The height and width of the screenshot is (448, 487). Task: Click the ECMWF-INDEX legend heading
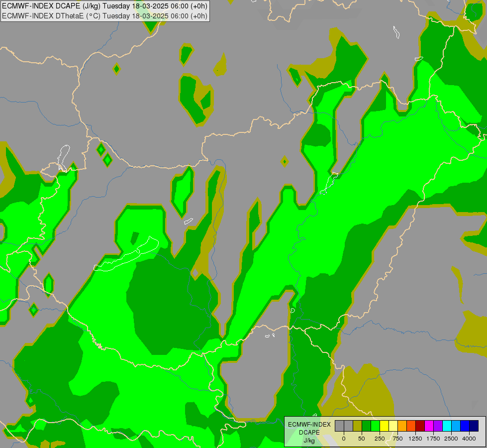click(x=309, y=425)
